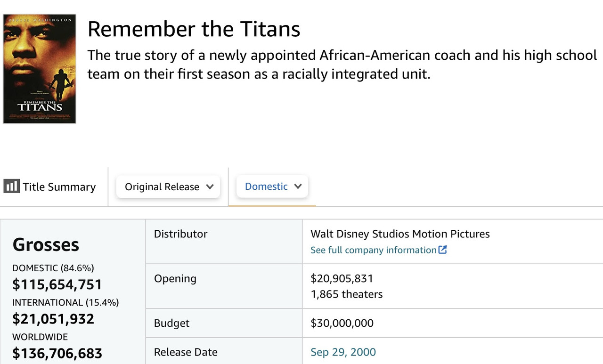Image resolution: width=603 pixels, height=364 pixels.
Task: Click the chevron arrow next to Domestic
Action: pyautogui.click(x=298, y=186)
